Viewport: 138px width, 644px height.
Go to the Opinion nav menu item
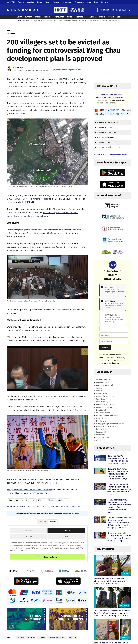[102, 17]
